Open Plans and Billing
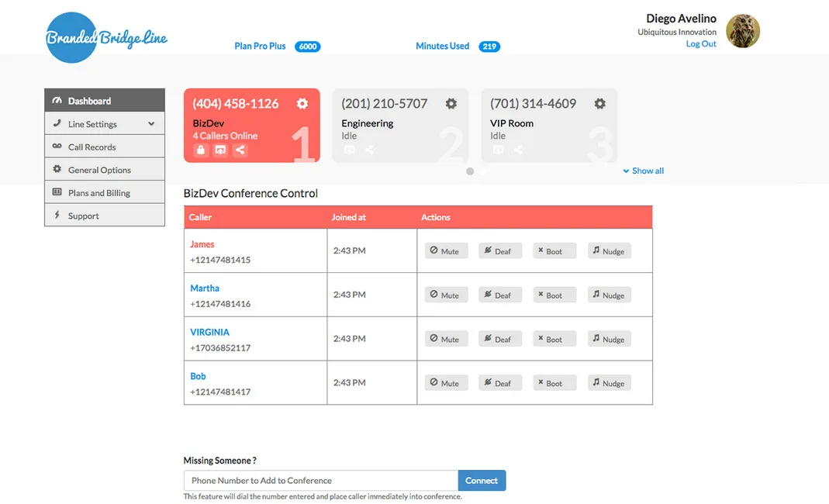829x504 pixels. click(x=98, y=192)
